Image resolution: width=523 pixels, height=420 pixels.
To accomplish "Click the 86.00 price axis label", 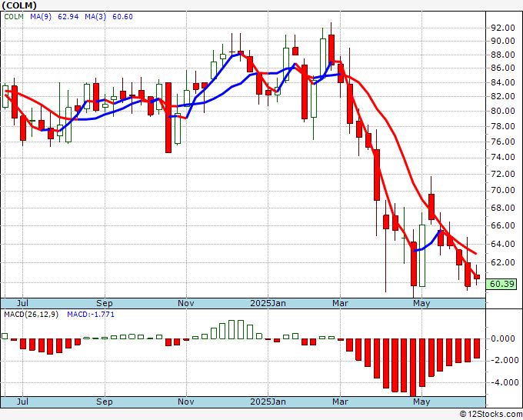I will pyautogui.click(x=503, y=68).
